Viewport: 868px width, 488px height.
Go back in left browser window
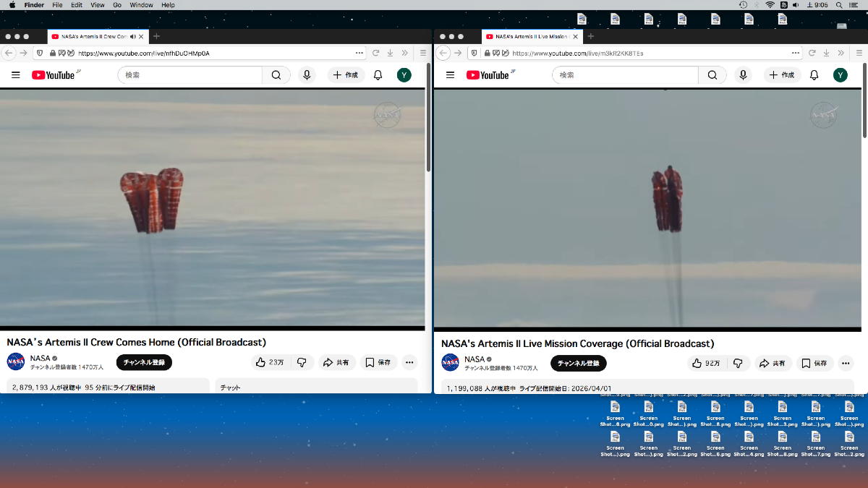(9, 53)
